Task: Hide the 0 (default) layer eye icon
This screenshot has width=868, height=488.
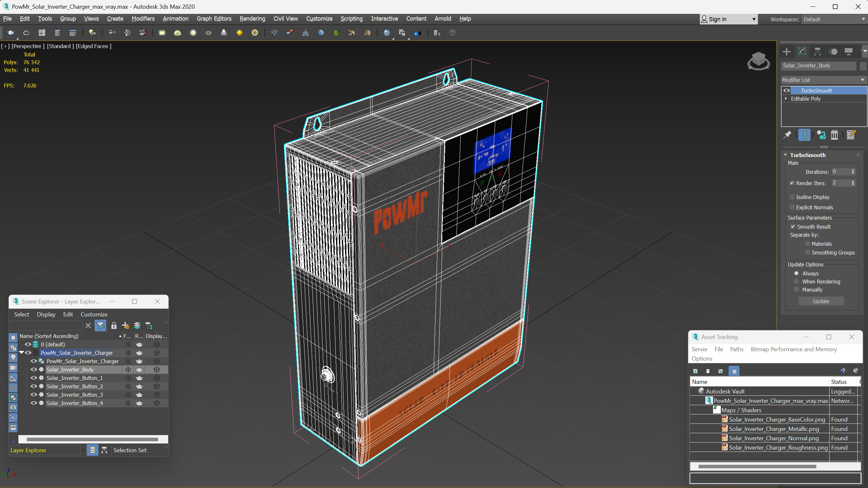Action: [x=28, y=344]
